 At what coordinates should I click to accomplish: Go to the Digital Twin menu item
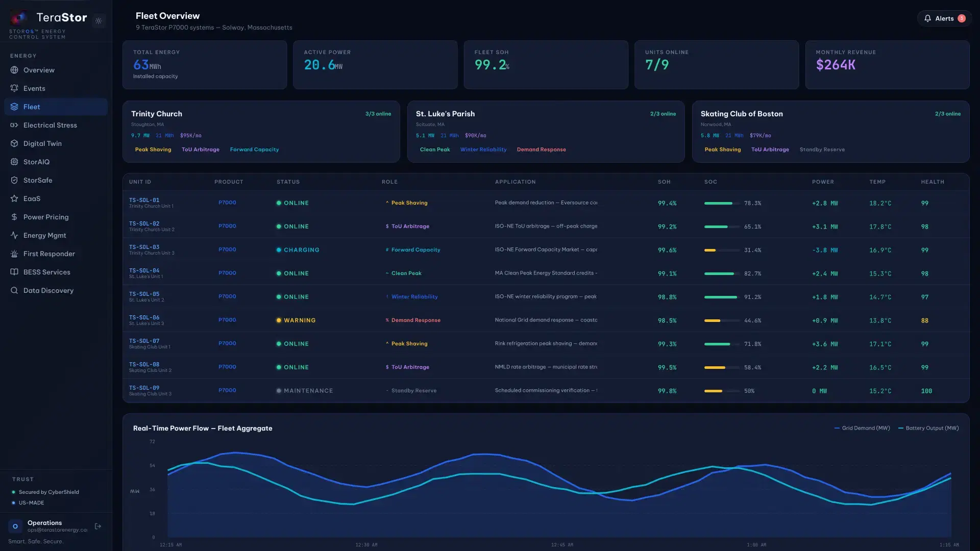point(56,143)
